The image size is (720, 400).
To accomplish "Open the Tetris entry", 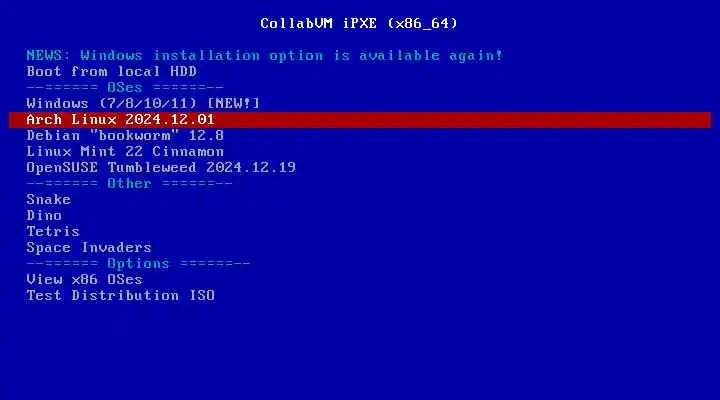I will point(53,231).
